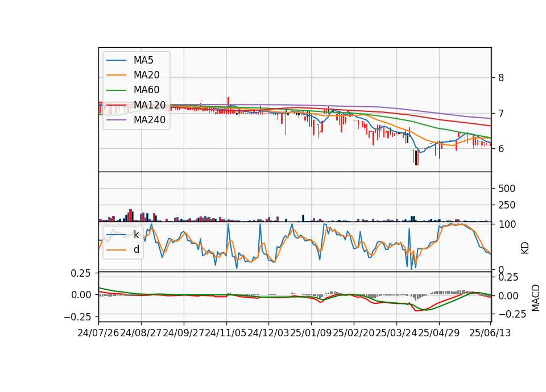Click the MACD vertical axis title
546x392 pixels.
[x=536, y=298]
